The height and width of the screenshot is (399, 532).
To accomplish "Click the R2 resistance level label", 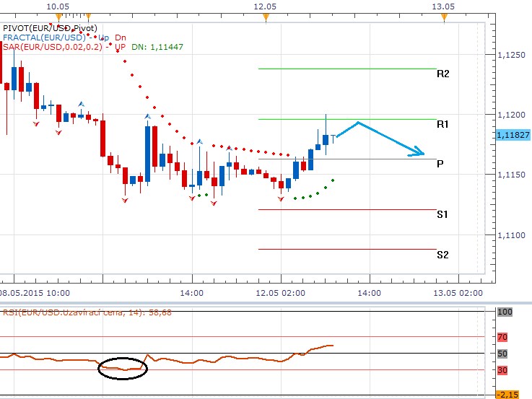I will click(442, 74).
